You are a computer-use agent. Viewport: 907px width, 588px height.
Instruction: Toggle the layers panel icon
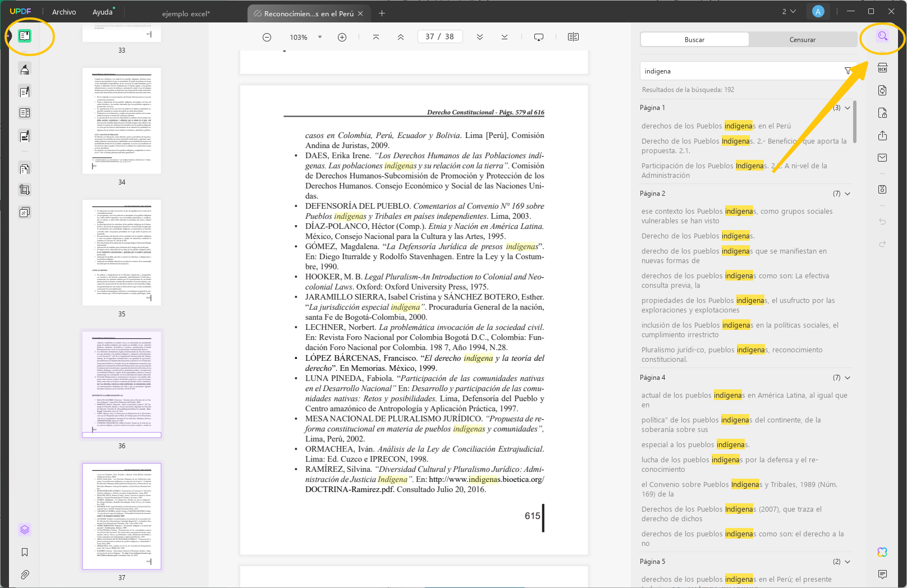click(25, 530)
